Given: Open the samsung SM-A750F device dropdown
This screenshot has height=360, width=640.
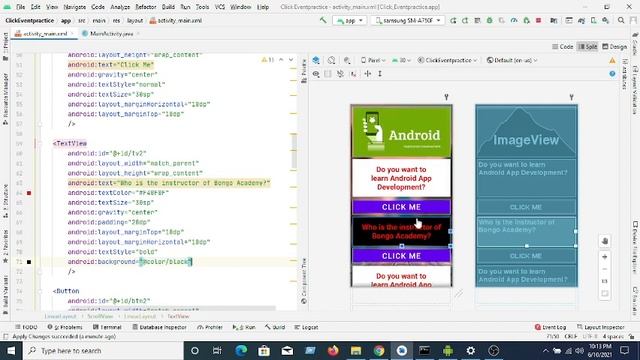Looking at the screenshot, I should (x=408, y=20).
